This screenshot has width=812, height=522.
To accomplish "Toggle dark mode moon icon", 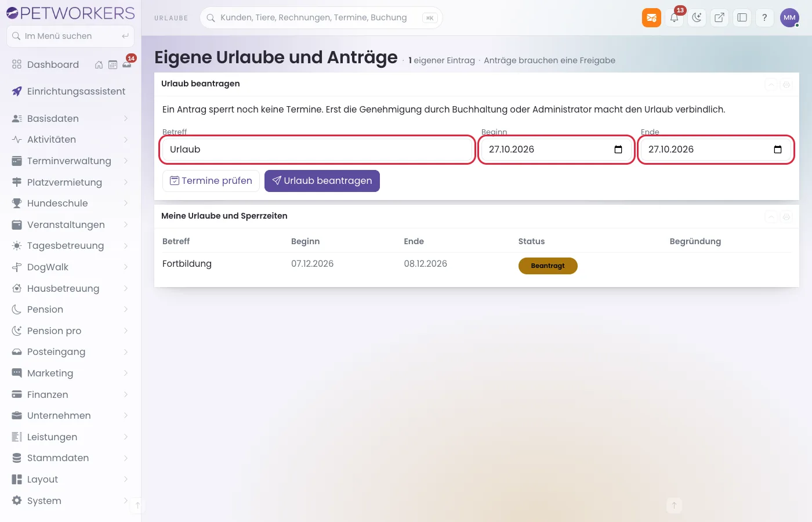I will (x=697, y=17).
